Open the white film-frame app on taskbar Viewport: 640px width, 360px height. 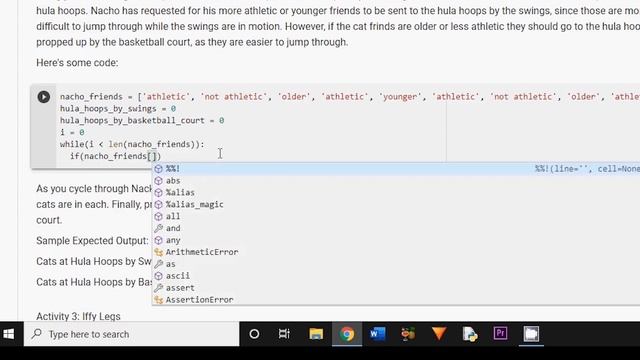pyautogui.click(x=531, y=334)
